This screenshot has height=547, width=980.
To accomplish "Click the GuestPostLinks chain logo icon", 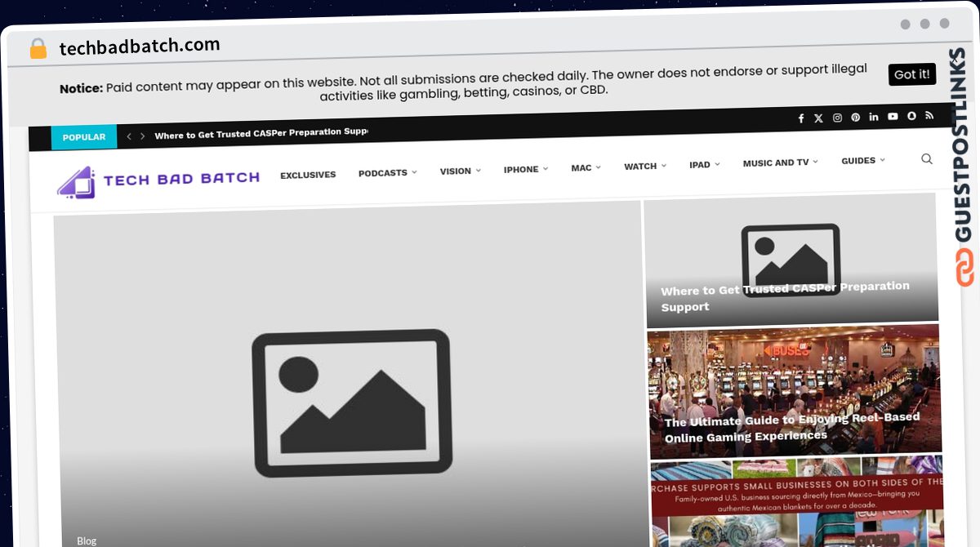I will click(964, 268).
